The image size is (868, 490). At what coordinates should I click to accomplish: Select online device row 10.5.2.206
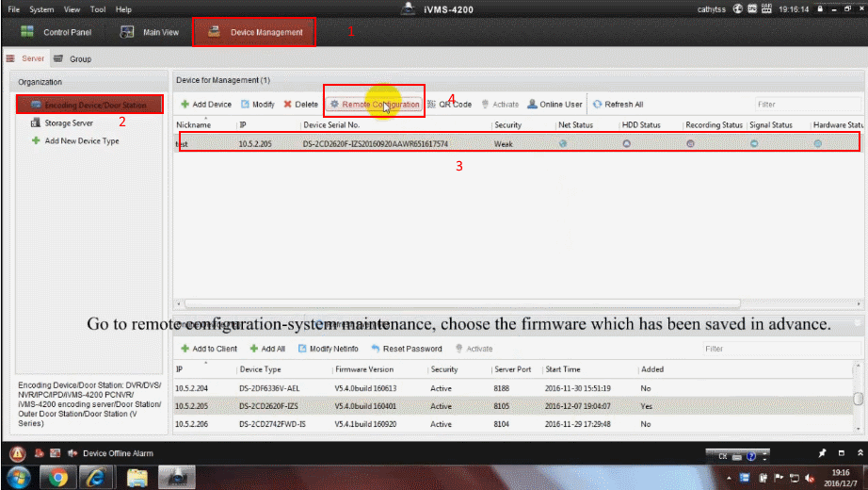[377, 424]
